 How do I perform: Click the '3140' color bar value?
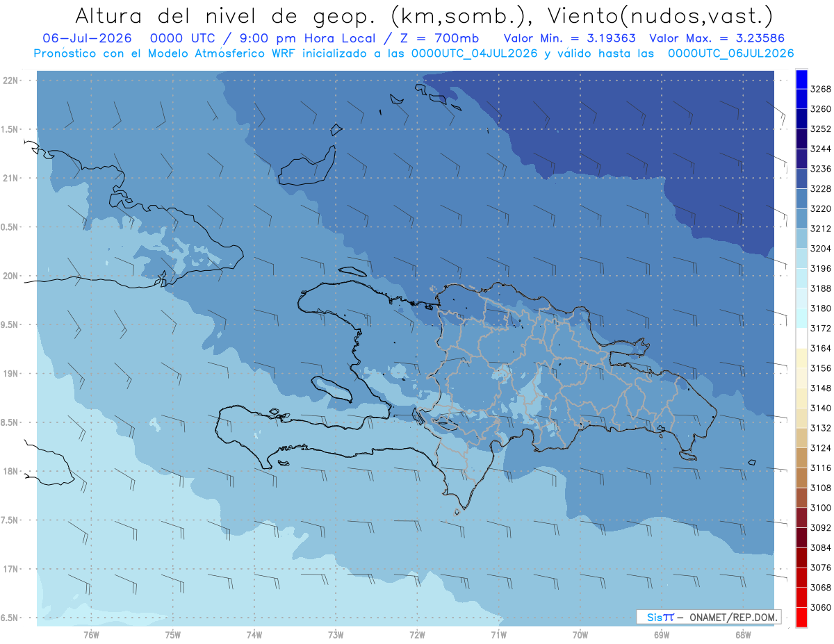tap(820, 408)
